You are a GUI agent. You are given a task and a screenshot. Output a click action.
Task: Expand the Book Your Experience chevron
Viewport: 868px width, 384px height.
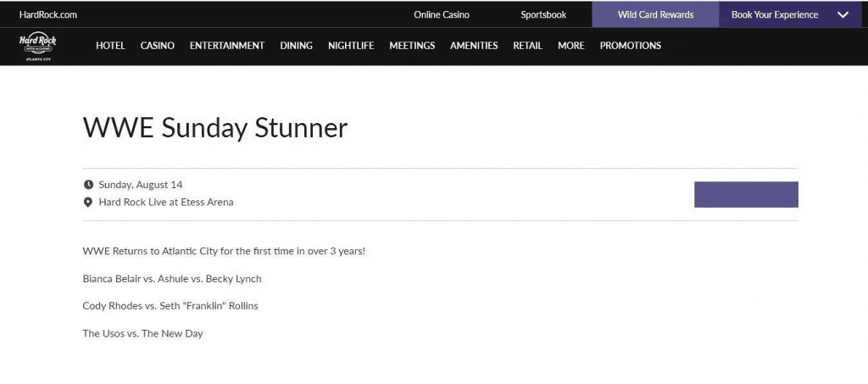(843, 14)
